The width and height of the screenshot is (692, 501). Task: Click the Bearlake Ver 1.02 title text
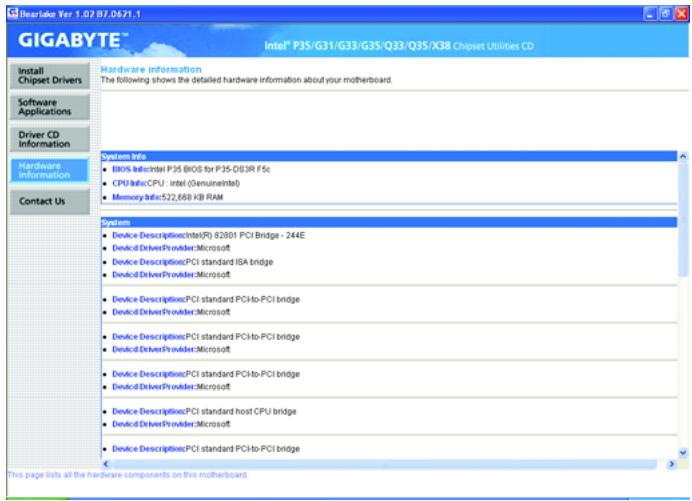pos(80,14)
